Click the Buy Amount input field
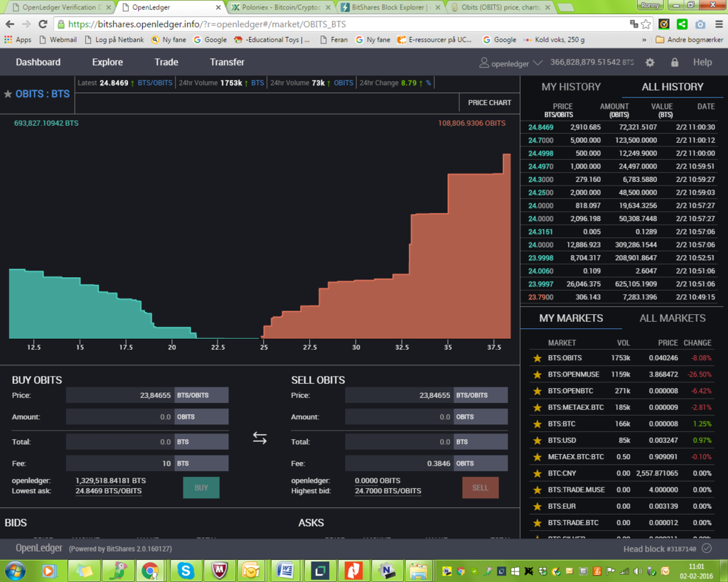The image size is (728, 582). coord(119,416)
